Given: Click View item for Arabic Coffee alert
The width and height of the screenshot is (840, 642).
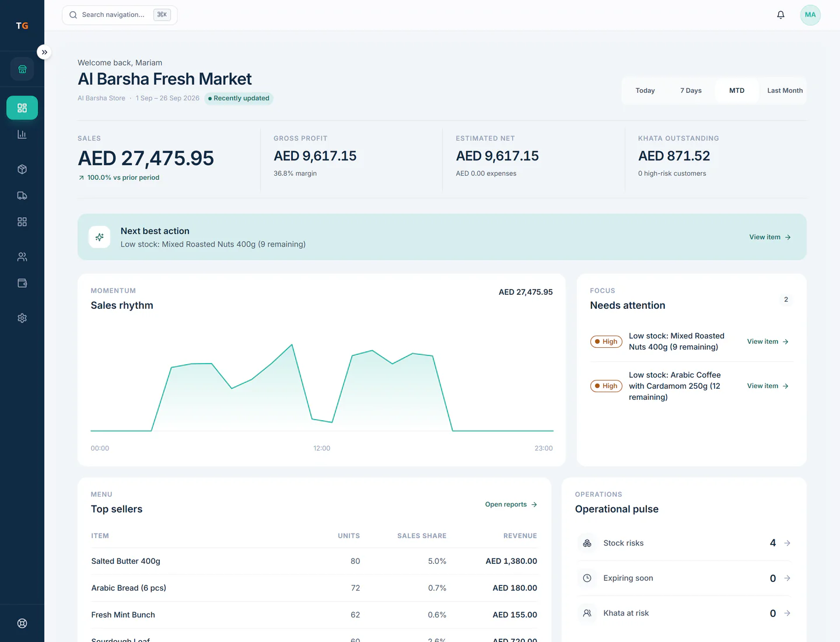Looking at the screenshot, I should pos(768,386).
